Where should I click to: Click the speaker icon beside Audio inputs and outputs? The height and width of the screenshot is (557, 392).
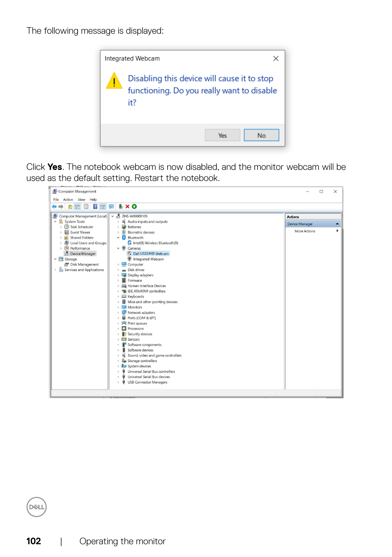124,222
